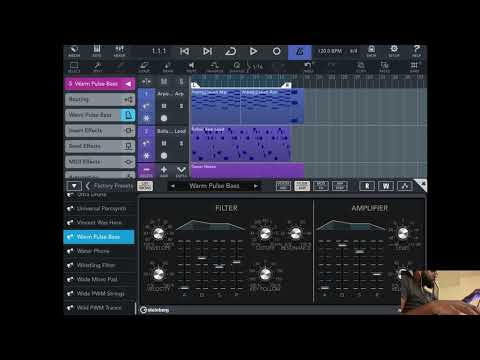Screen dimensions: 480x360
Task: Open the KEYS keyboard panel
Action: point(97,51)
